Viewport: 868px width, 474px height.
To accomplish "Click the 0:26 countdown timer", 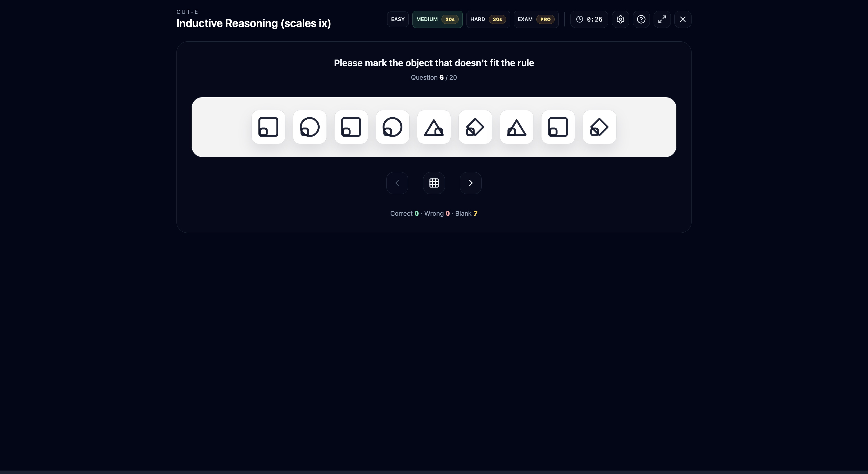I will pyautogui.click(x=589, y=19).
